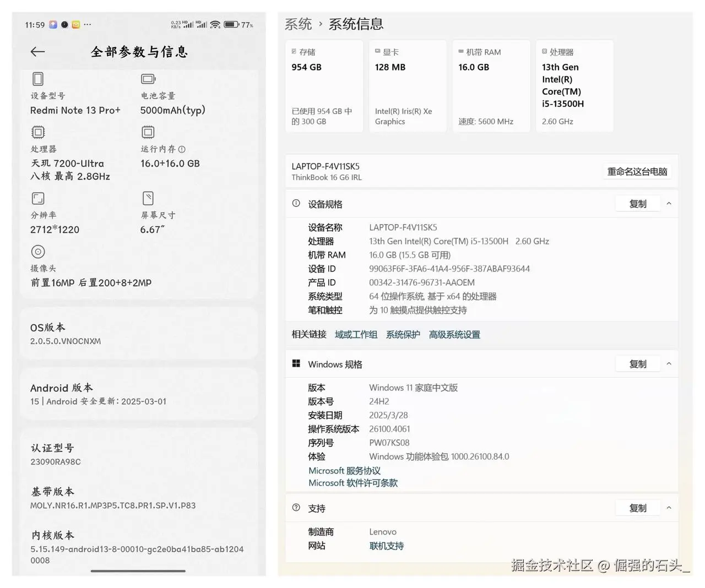Viewport: 705px width, 588px height.
Task: Tap the 内核版本 row
Action: (139, 547)
